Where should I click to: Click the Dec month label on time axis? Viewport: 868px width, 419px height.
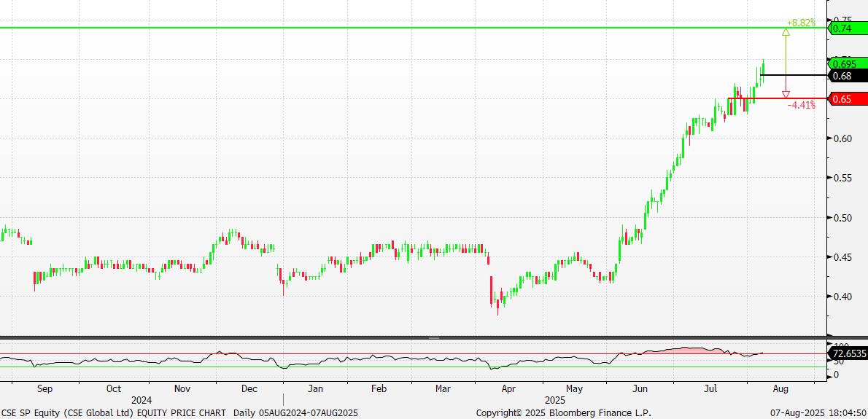tap(249, 388)
